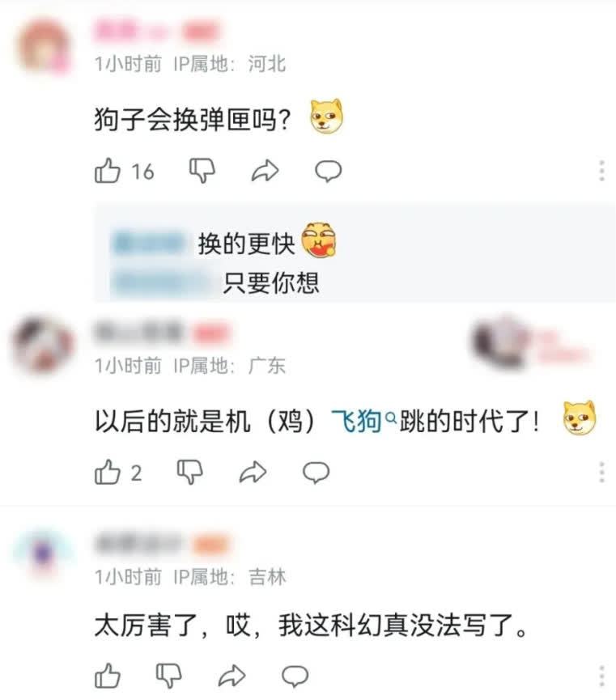Share the 太厉害了 comment
This screenshot has width=616, height=700.
(x=232, y=676)
